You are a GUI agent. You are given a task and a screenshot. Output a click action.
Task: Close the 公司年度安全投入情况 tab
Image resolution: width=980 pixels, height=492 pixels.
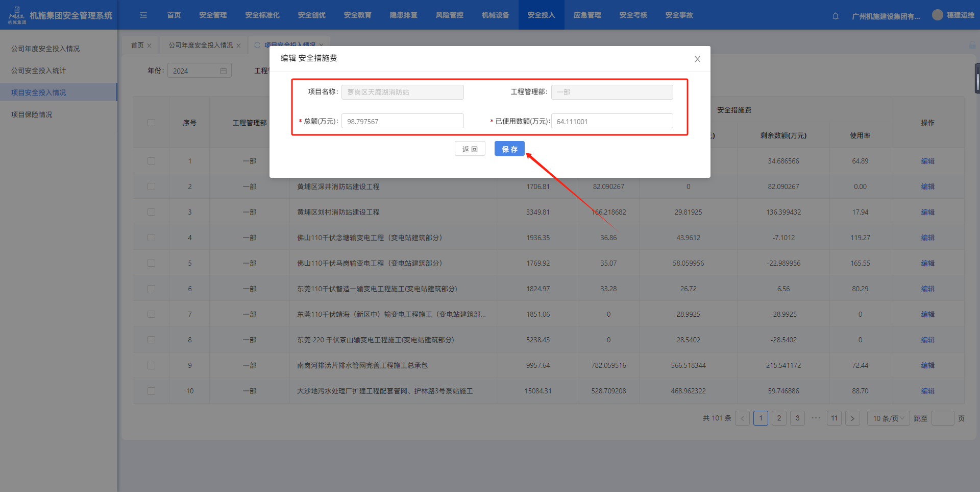pyautogui.click(x=238, y=45)
